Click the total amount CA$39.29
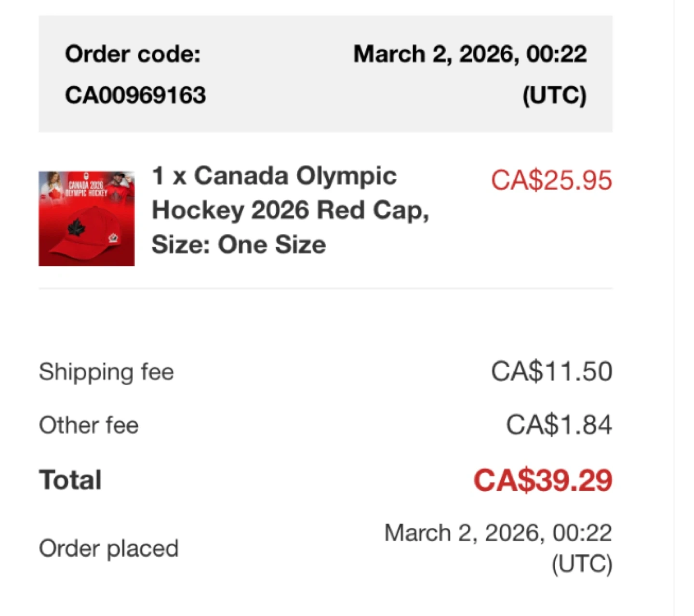The height and width of the screenshot is (616, 694). 543,480
